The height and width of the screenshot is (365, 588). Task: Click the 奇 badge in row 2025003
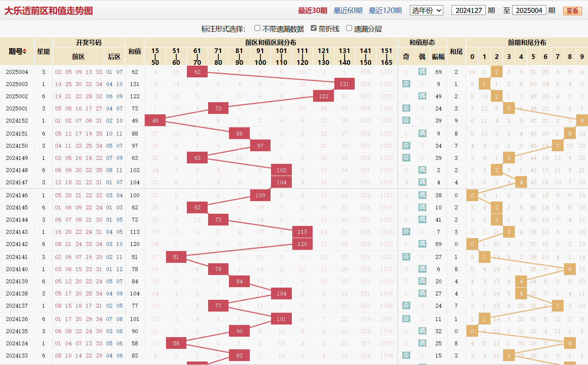[x=406, y=84]
